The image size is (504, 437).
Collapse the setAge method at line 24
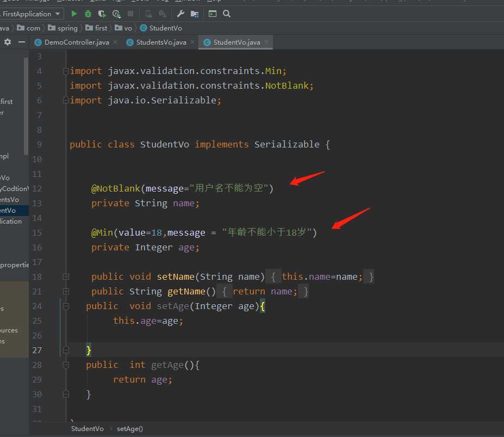coord(66,306)
